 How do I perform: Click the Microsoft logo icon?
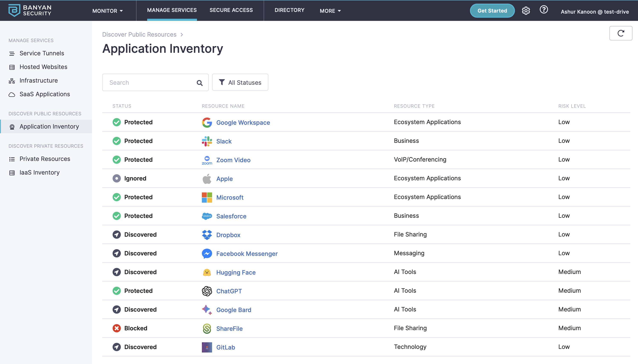[207, 198]
